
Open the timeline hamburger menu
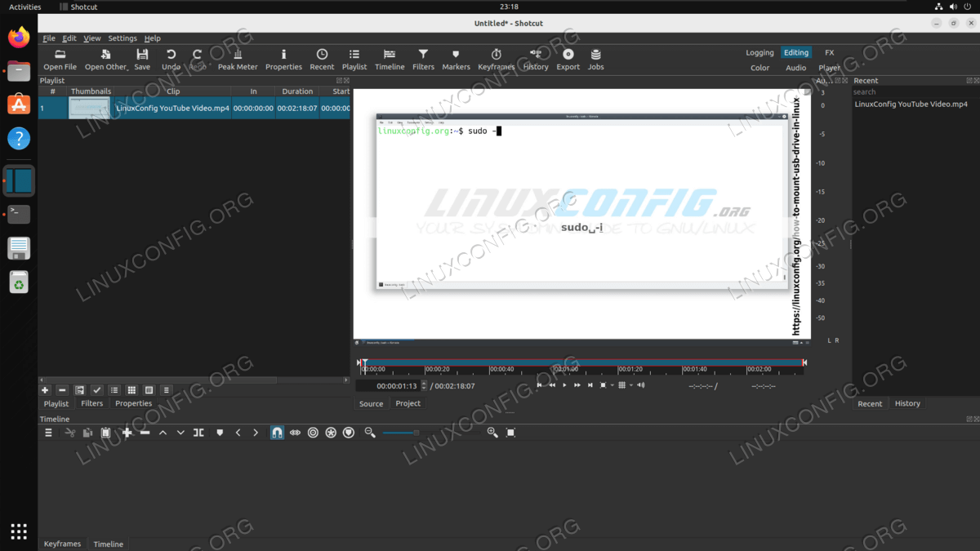48,433
